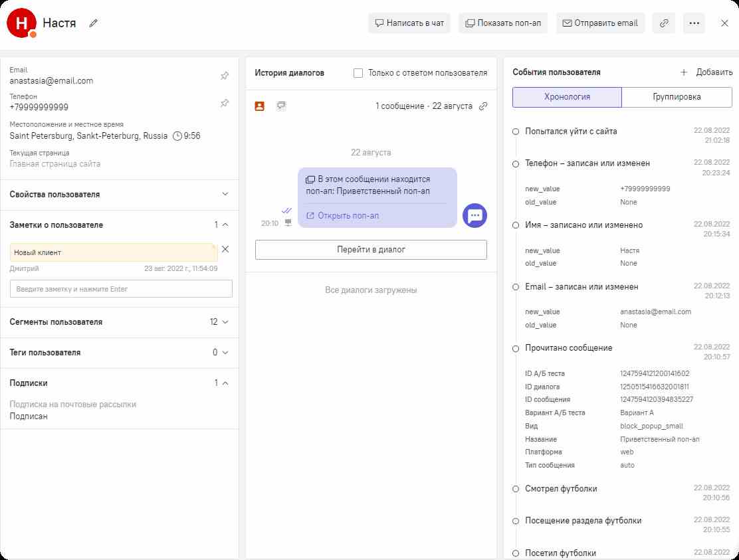
Task: Click the popup message bubble text
Action: pyautogui.click(x=368, y=185)
